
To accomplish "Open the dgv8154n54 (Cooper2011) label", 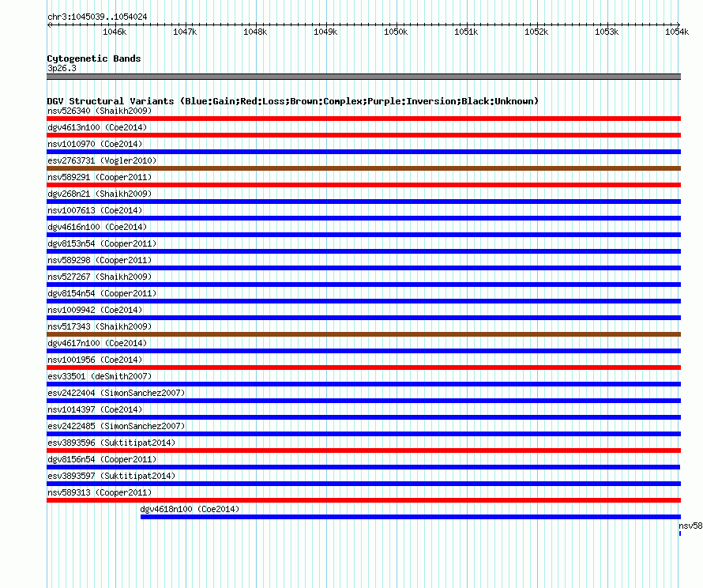I will [102, 293].
